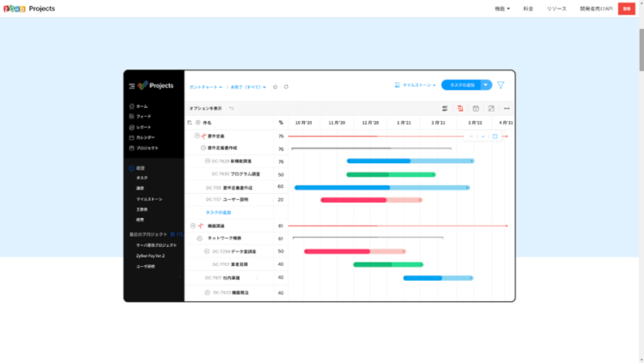Open the ガントチャート view dropdown
Screen dimensions: 644x363
(206, 87)
